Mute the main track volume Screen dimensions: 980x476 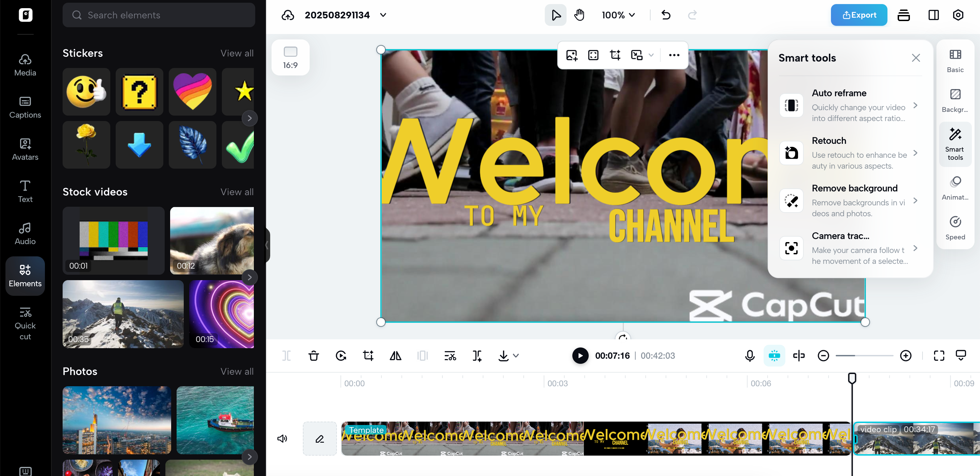pyautogui.click(x=282, y=438)
